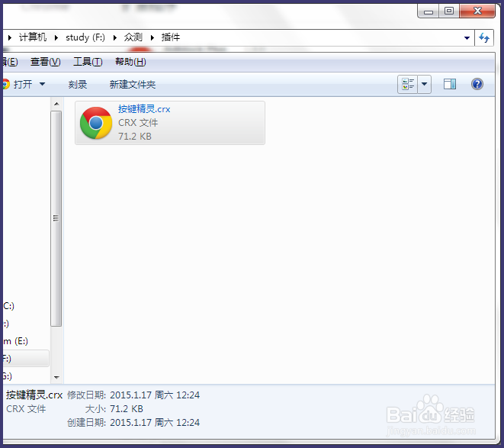Create folder with 新建文件夹 button
The width and height of the screenshot is (504, 448).
click(133, 84)
